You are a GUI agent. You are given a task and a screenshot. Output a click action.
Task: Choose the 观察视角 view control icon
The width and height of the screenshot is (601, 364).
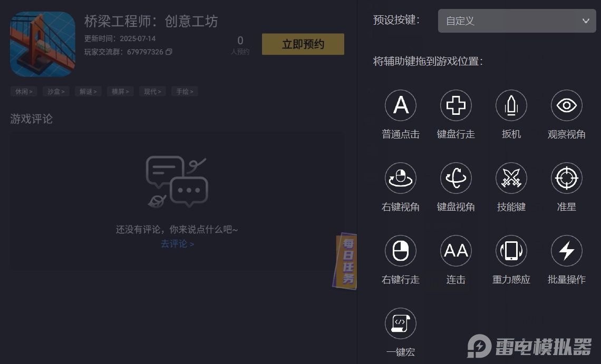566,105
